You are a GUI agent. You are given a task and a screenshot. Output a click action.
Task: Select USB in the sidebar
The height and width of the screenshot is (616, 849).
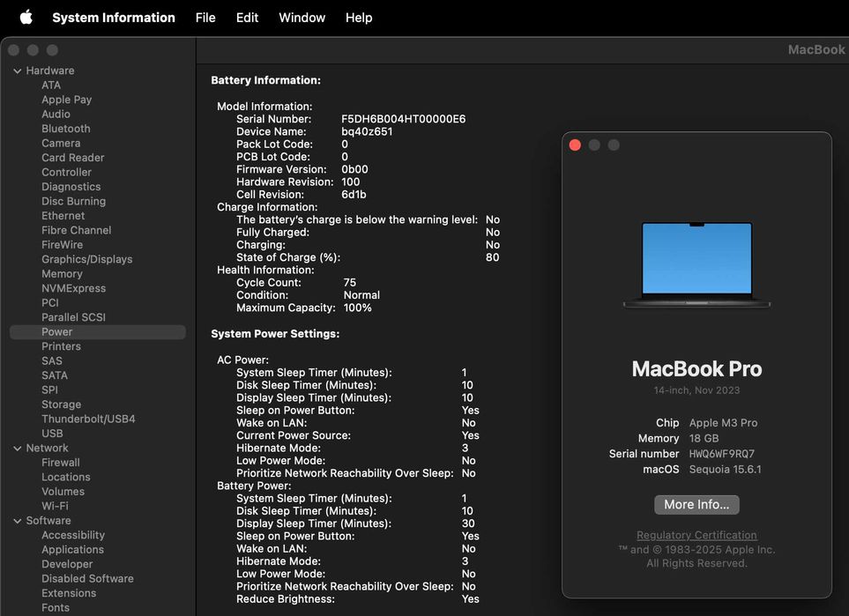click(52, 434)
